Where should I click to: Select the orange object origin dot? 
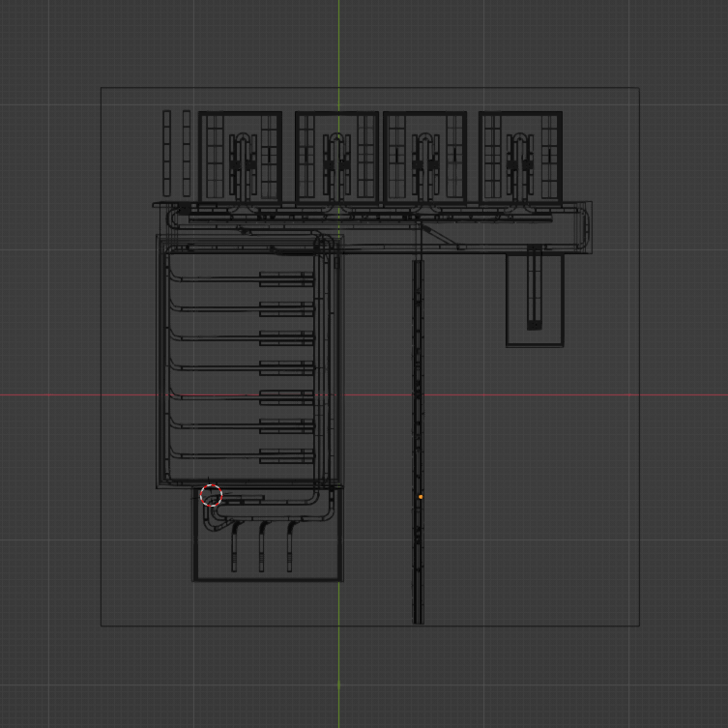(x=421, y=497)
